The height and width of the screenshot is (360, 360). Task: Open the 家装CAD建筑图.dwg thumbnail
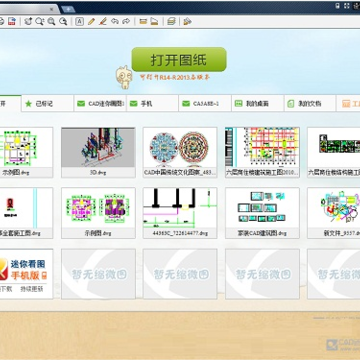(x=262, y=213)
